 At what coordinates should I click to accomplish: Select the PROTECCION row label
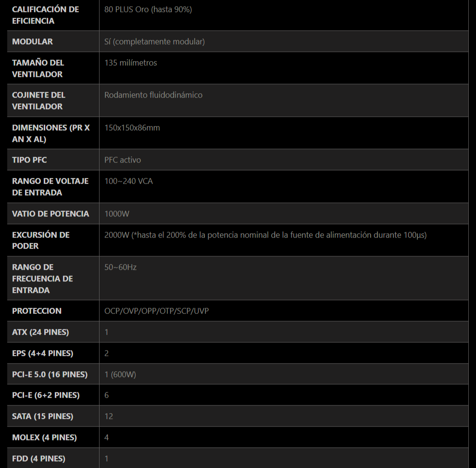[37, 311]
